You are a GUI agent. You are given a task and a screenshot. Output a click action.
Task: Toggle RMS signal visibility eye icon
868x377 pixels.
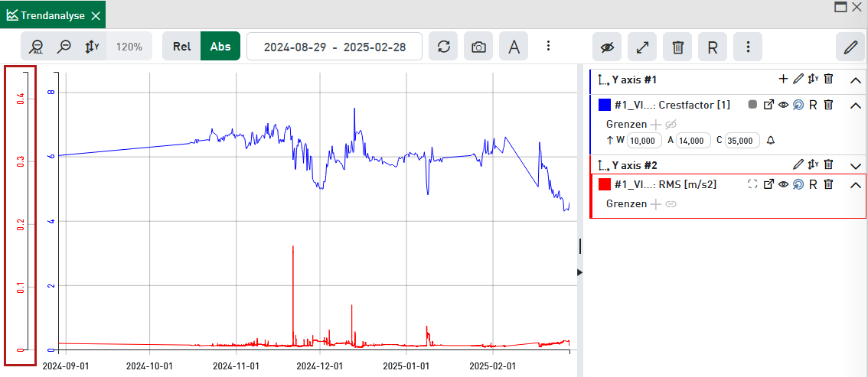pos(783,184)
